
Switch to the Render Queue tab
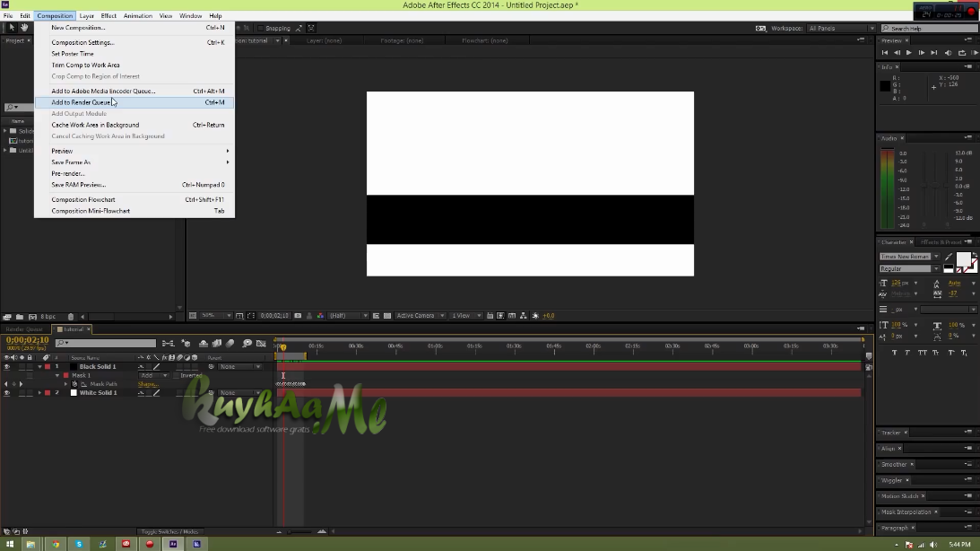tap(24, 329)
